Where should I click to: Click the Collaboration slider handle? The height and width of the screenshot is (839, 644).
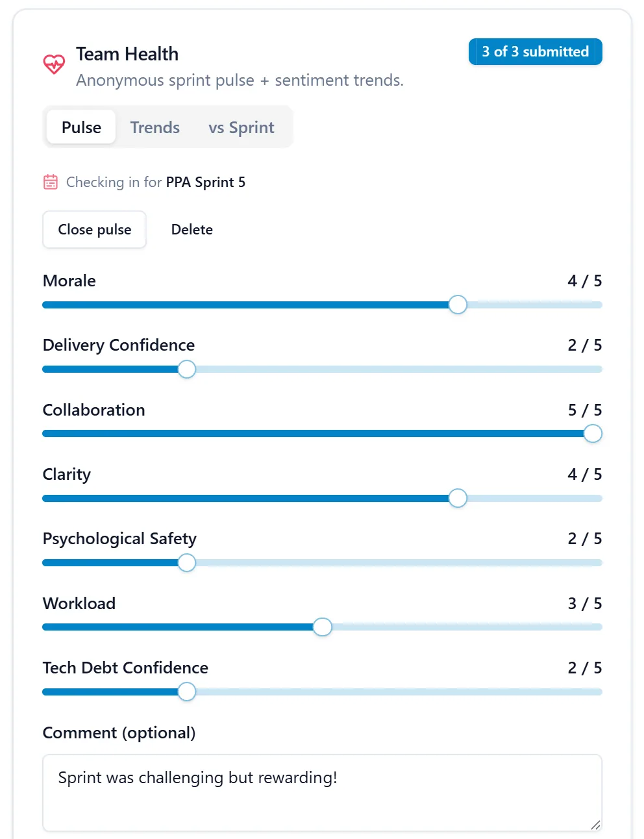(593, 434)
